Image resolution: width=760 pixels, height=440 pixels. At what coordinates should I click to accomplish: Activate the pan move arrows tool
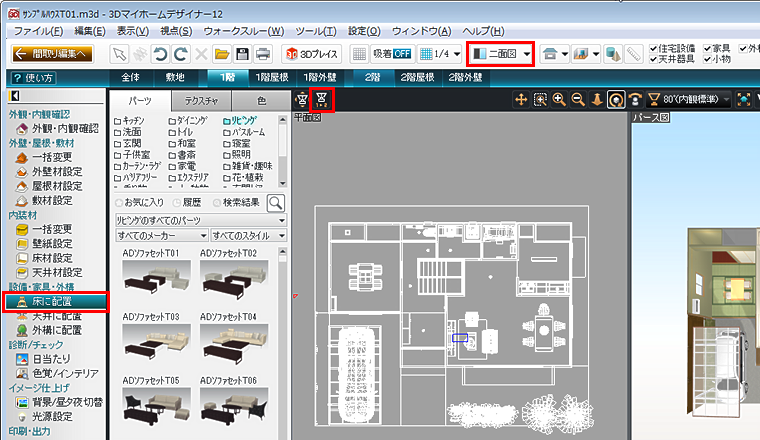(520, 99)
